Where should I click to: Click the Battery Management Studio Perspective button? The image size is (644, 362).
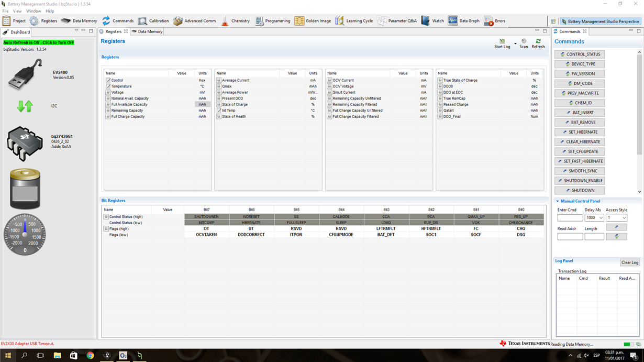click(600, 21)
